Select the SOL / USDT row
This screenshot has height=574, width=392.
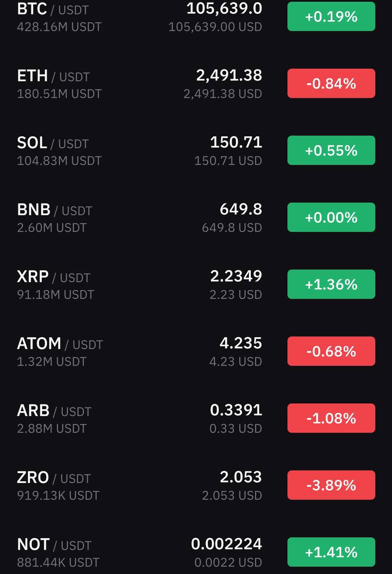196,150
